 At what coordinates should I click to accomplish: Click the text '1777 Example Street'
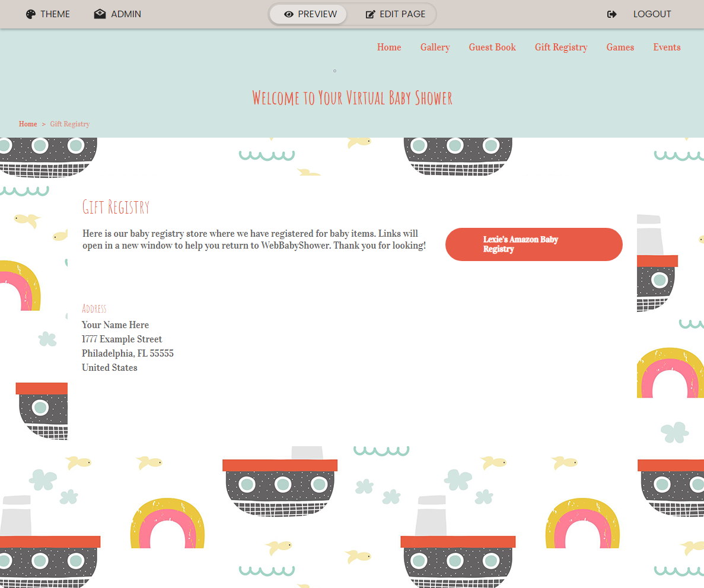coord(122,339)
